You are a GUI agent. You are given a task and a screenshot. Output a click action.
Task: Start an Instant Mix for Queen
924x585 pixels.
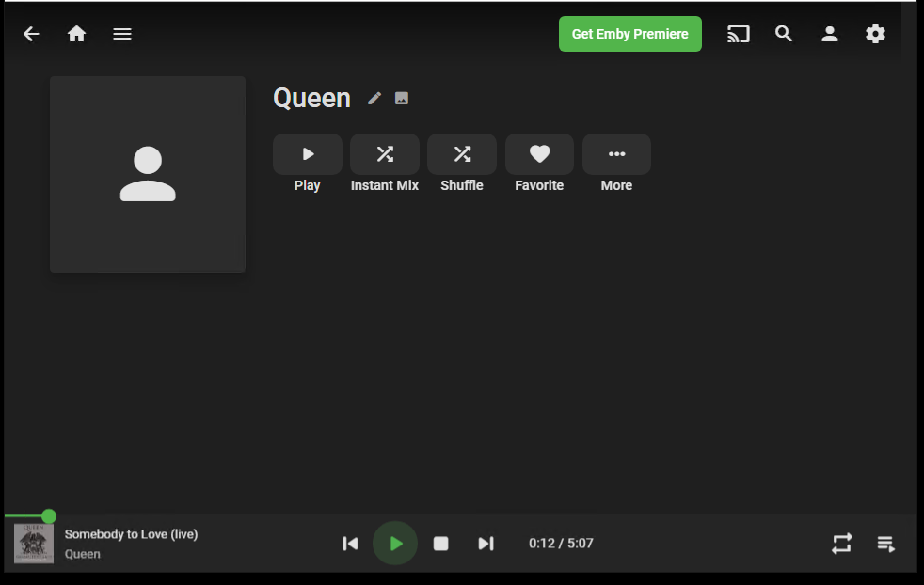pos(385,154)
